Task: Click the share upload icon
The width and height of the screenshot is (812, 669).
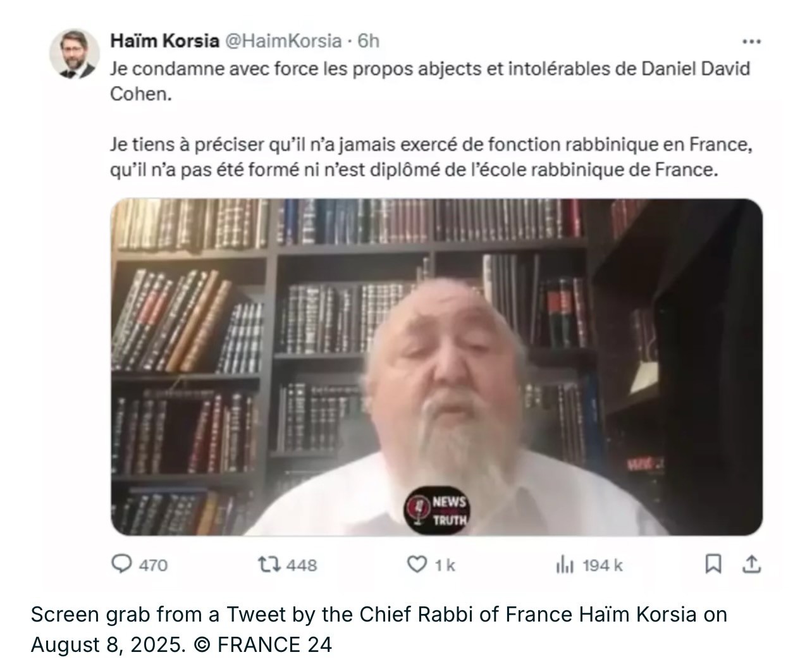Action: (751, 564)
